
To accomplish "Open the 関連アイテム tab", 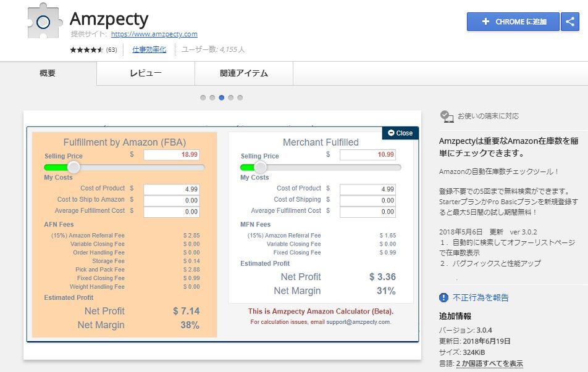I will point(244,73).
